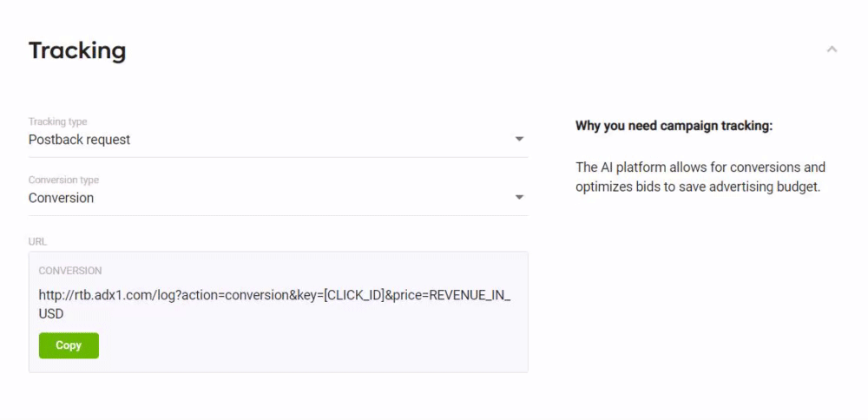Click the Conversion type field label
Image resolution: width=868 pixels, height=420 pixels.
pos(63,180)
